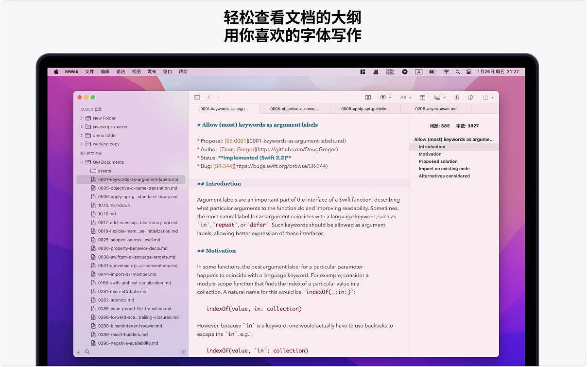This screenshot has height=367, width=588.
Task: Open the insert image dropdown
Action: 440,97
